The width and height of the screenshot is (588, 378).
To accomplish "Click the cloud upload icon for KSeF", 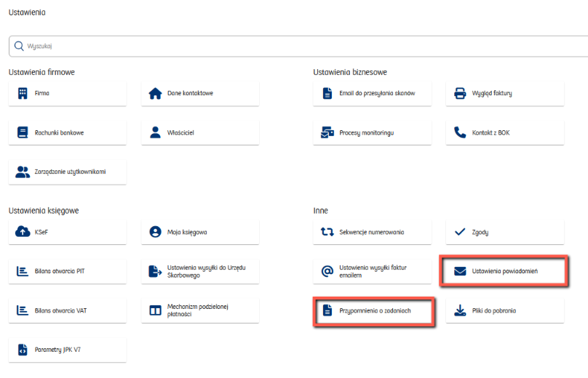I will click(23, 232).
